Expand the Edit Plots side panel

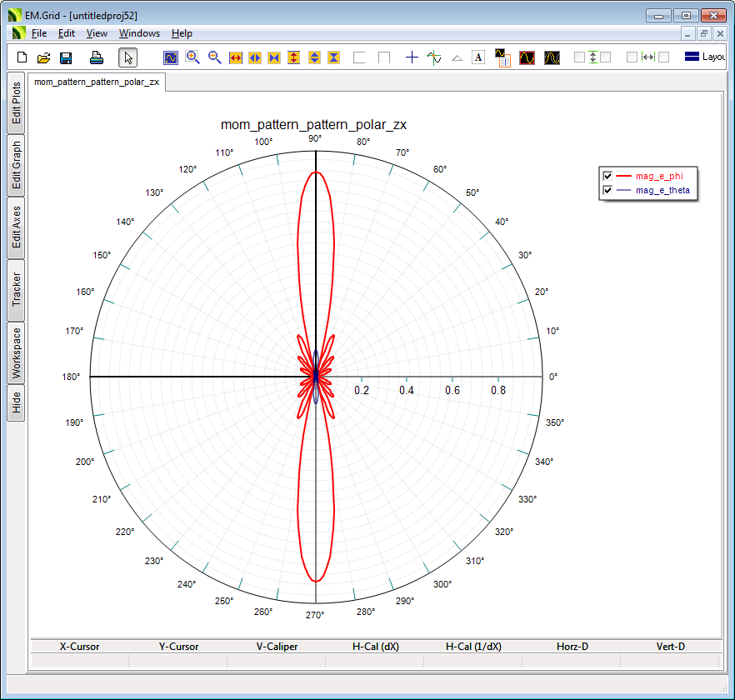tap(16, 103)
